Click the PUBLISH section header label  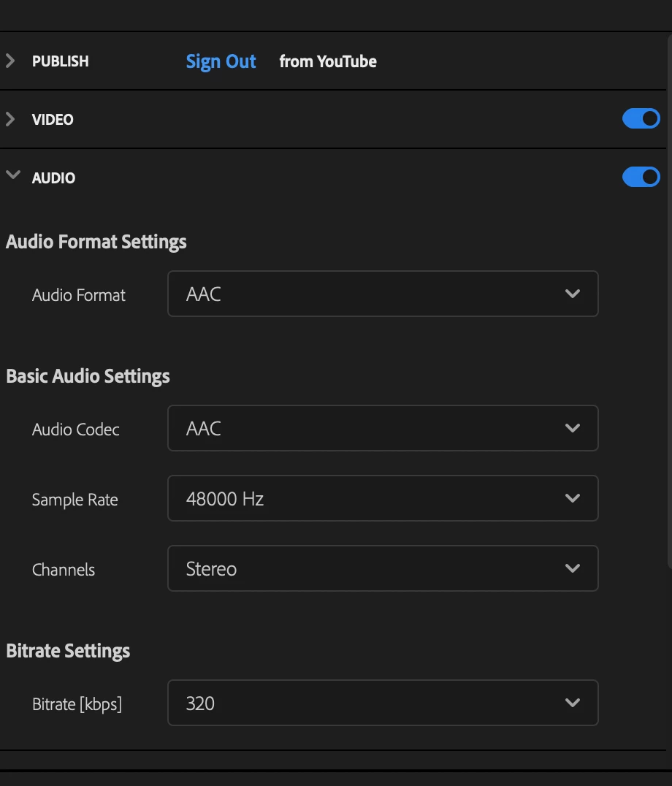point(61,61)
